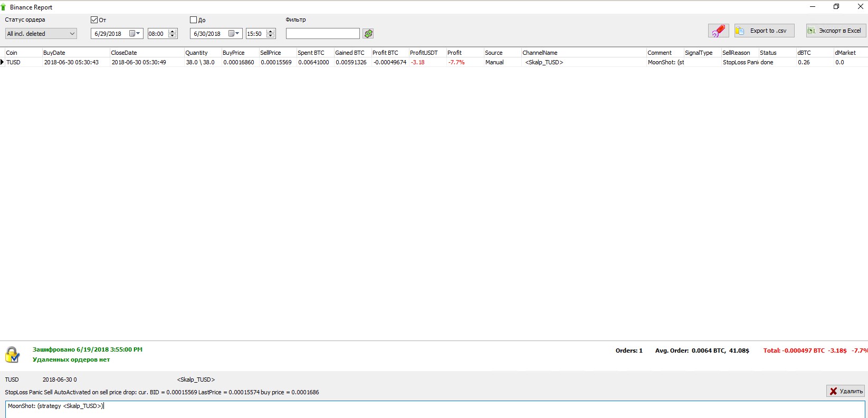Click the 'Orders: 1' summary text

pos(629,351)
